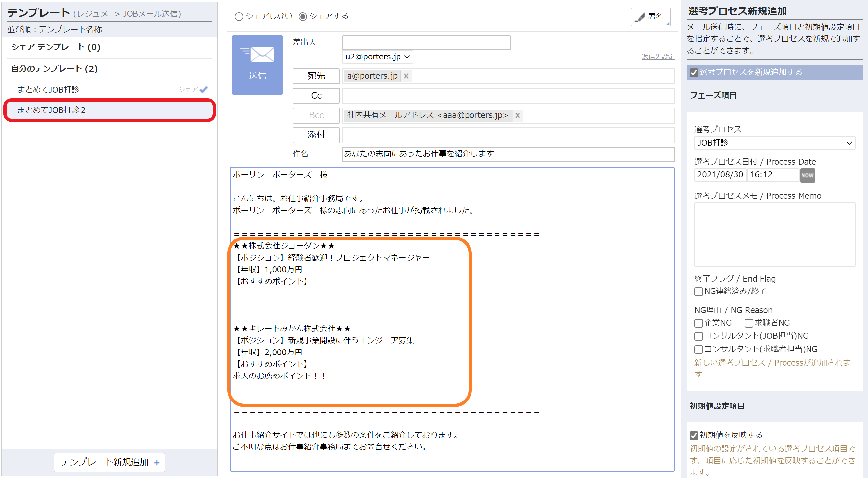
Task: Open the u2@porters.jp sender dropdown
Action: point(377,57)
